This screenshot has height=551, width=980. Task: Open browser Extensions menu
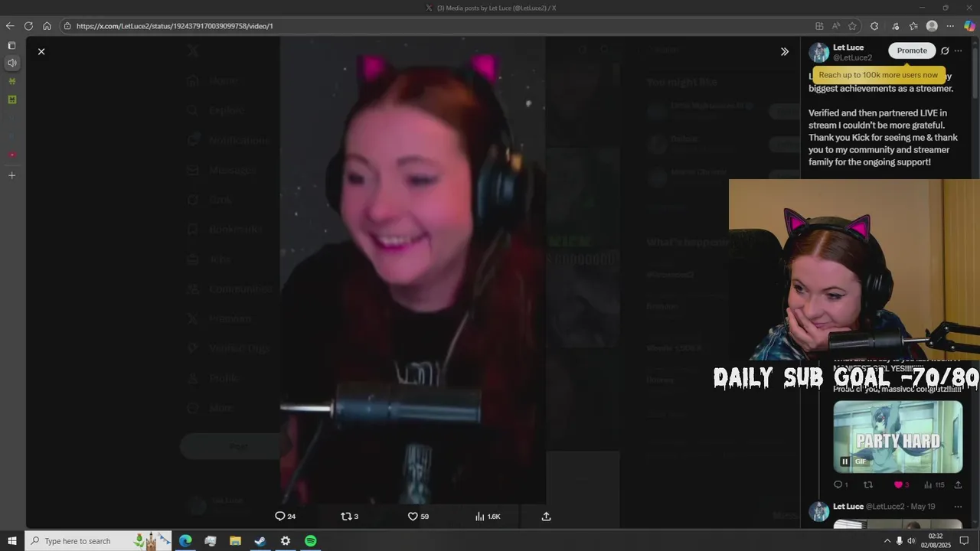tap(874, 26)
